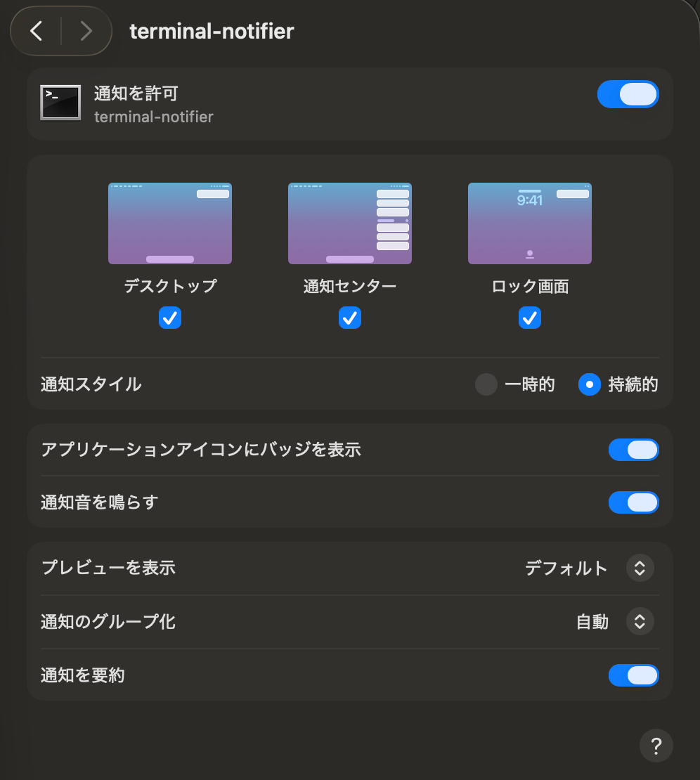Click the terminal-notifier app icon

click(60, 102)
